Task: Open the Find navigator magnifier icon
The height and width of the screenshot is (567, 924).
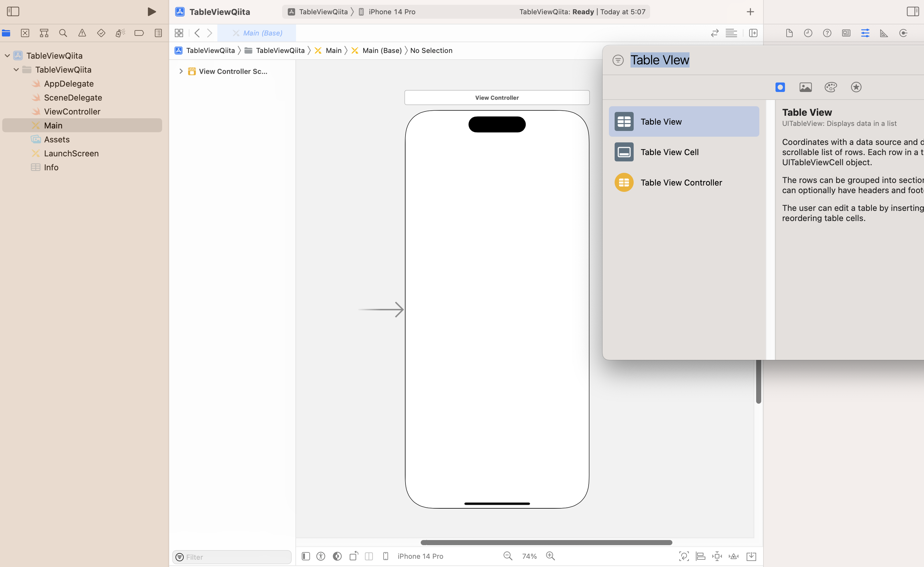Action: click(63, 33)
